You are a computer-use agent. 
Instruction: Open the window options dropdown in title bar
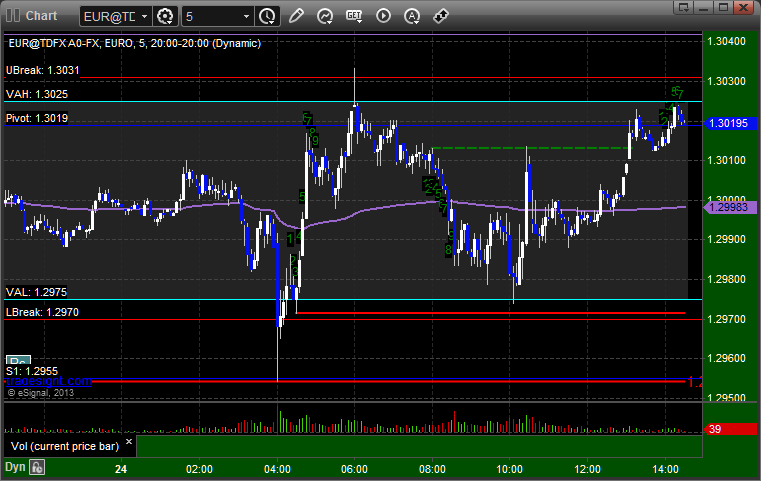684,7
